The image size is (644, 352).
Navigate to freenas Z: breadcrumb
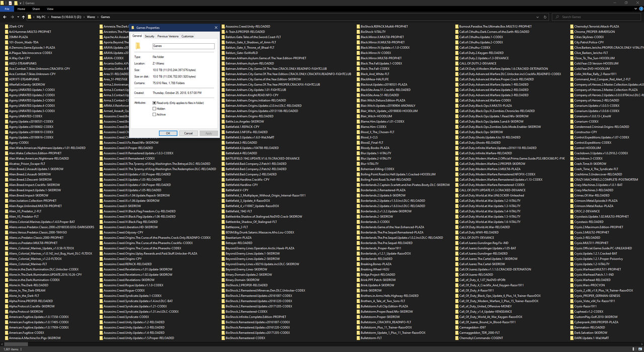(x=67, y=17)
